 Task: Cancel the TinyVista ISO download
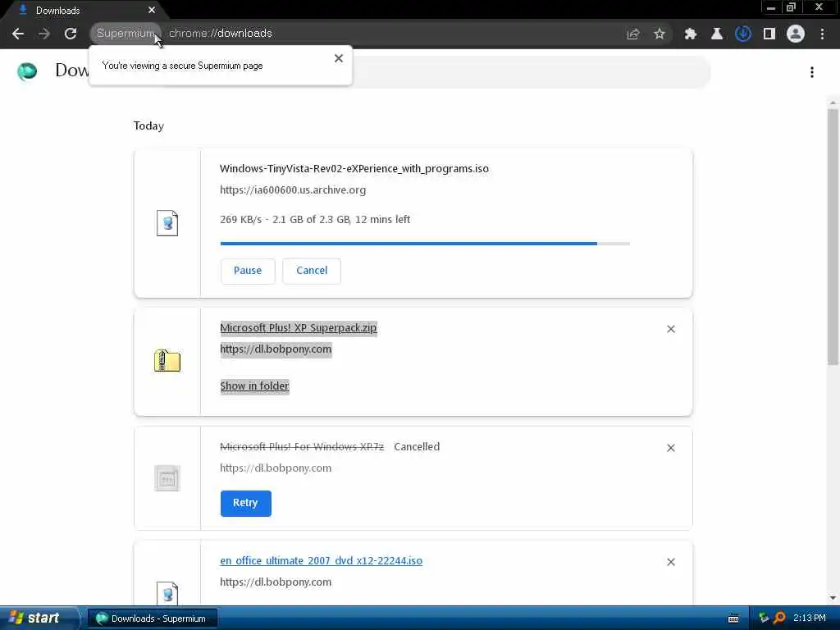click(x=312, y=271)
